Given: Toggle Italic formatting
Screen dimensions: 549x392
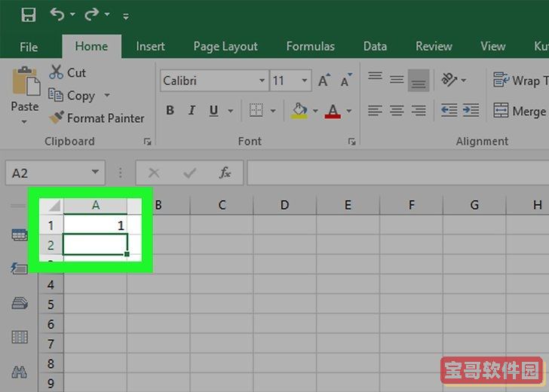Looking at the screenshot, I should (x=192, y=111).
